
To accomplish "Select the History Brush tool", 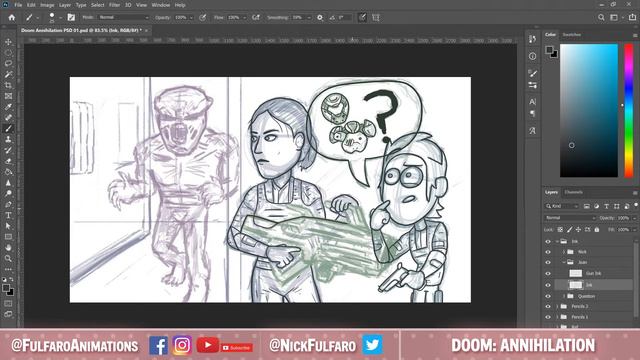I will (8, 150).
